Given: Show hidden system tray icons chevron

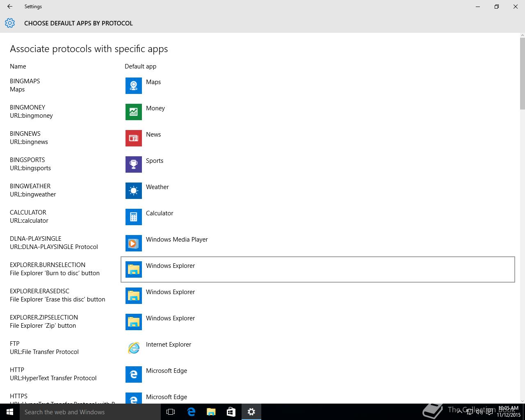Looking at the screenshot, I should pos(459,412).
